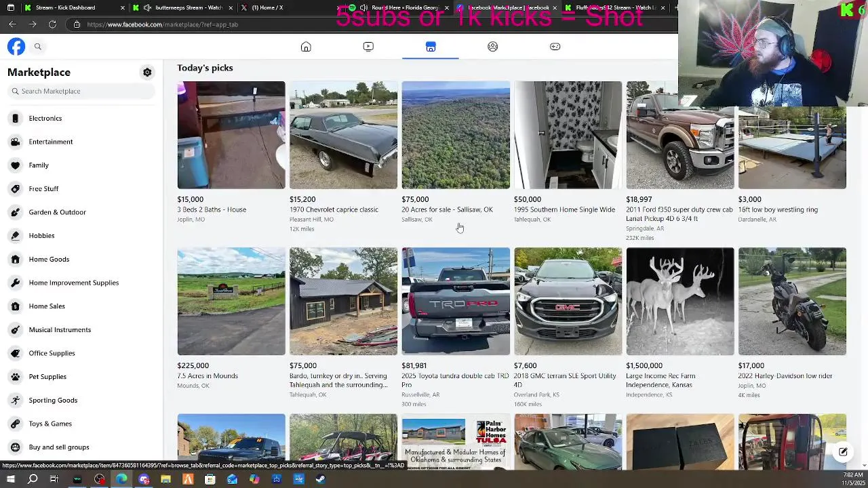Viewport: 868px width, 488px height.
Task: Click the Today's picks heading
Action: [205, 68]
